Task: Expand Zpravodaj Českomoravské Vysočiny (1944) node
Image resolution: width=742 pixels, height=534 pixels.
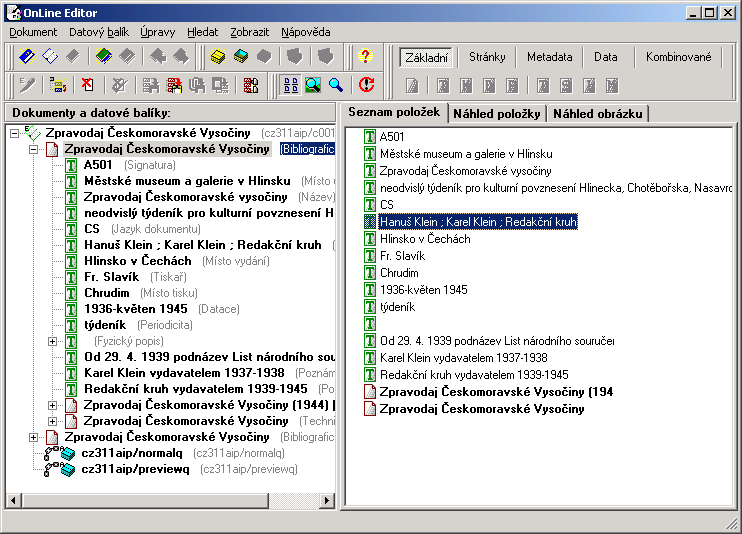Action: [x=53, y=405]
